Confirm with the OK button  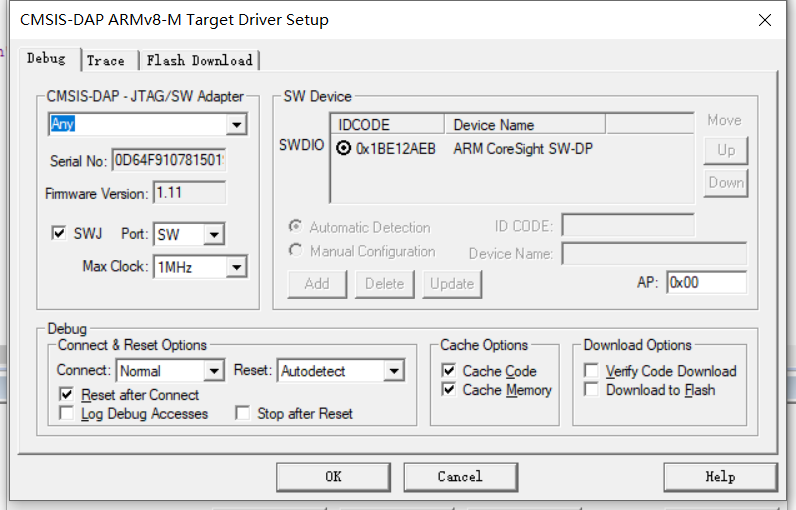(x=334, y=477)
